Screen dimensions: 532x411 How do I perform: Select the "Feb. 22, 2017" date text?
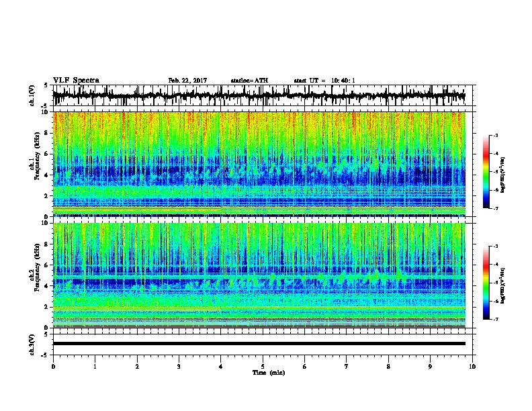pyautogui.click(x=187, y=81)
